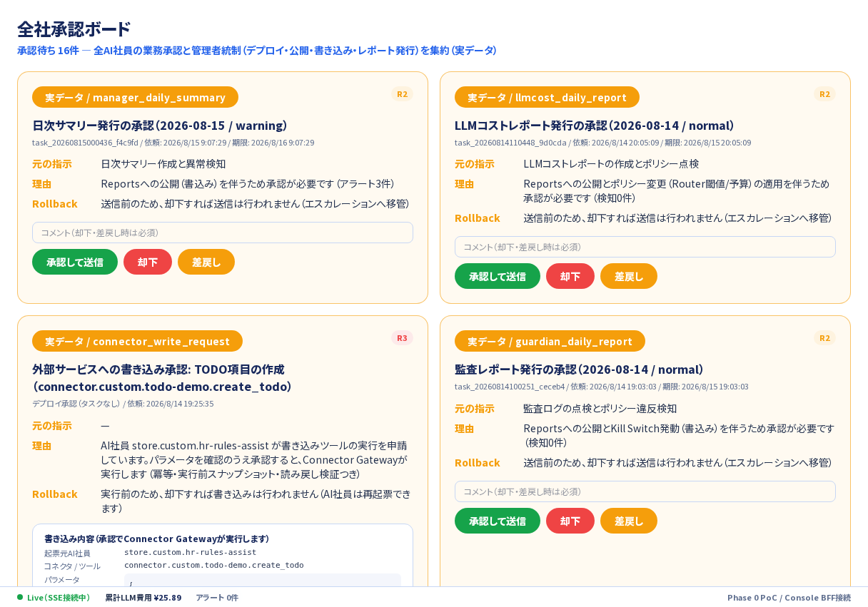Reject the manager_daily_summary request

148,262
